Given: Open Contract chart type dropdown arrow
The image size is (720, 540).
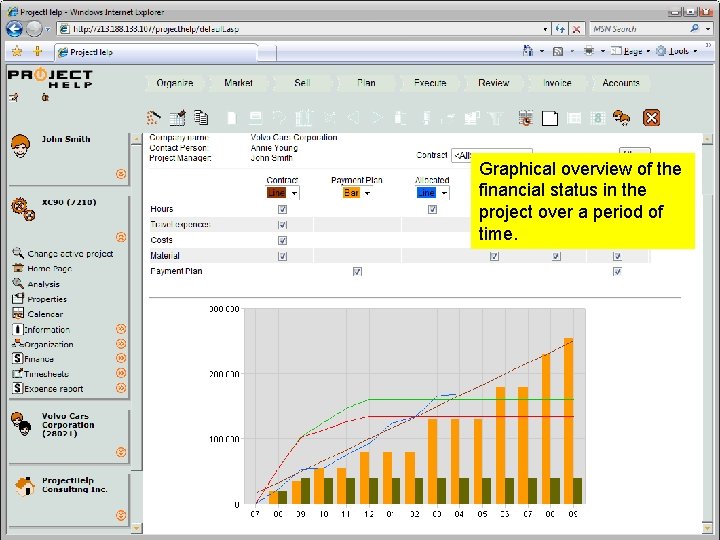Looking at the screenshot, I should coord(294,193).
